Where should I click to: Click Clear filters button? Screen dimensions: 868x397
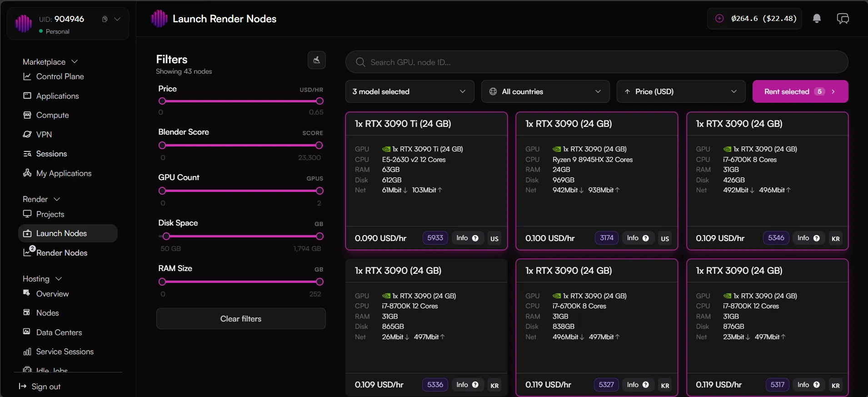pos(241,319)
